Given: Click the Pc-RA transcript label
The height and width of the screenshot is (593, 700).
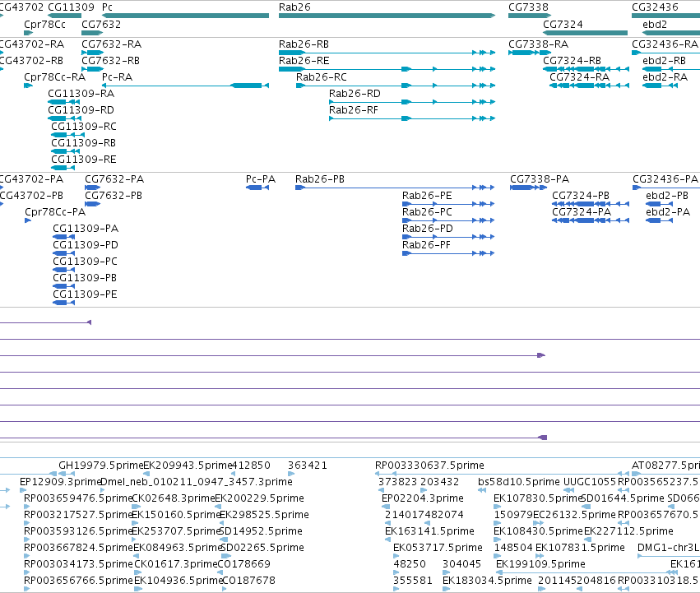Looking at the screenshot, I should pyautogui.click(x=117, y=77).
